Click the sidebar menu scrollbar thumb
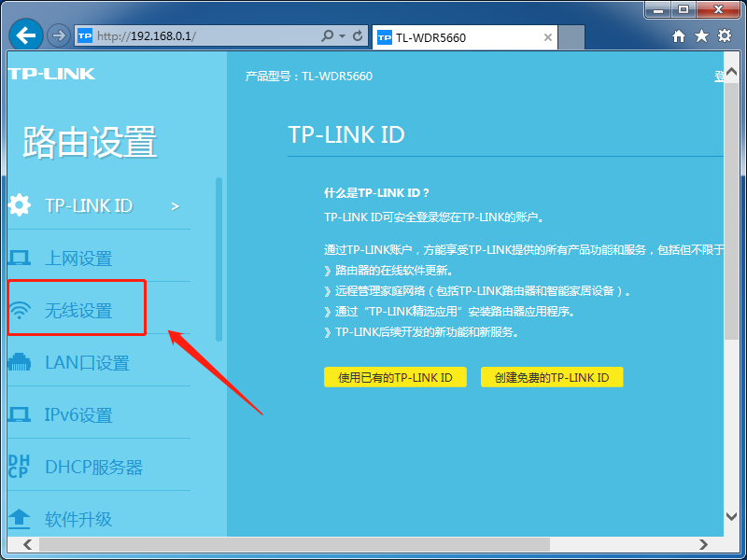Screen dimensions: 747x560 click(x=218, y=259)
